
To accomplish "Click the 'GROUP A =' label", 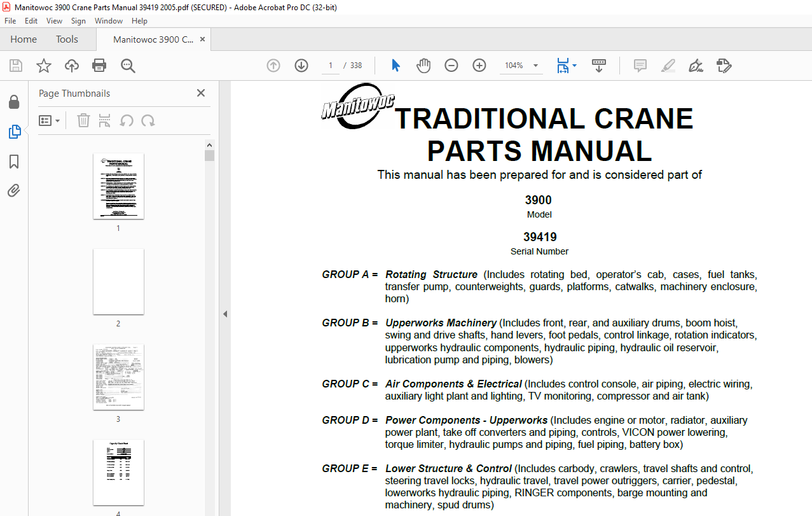I will click(350, 275).
